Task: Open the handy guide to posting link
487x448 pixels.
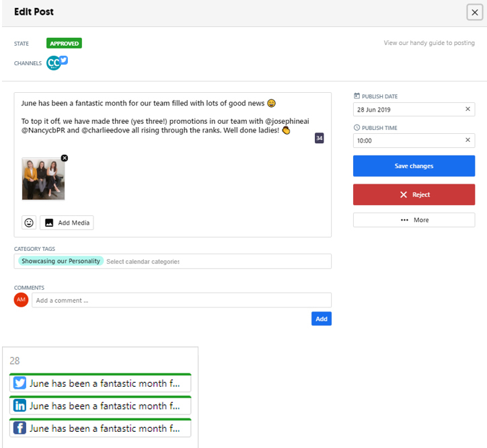Action: pyautogui.click(x=428, y=43)
